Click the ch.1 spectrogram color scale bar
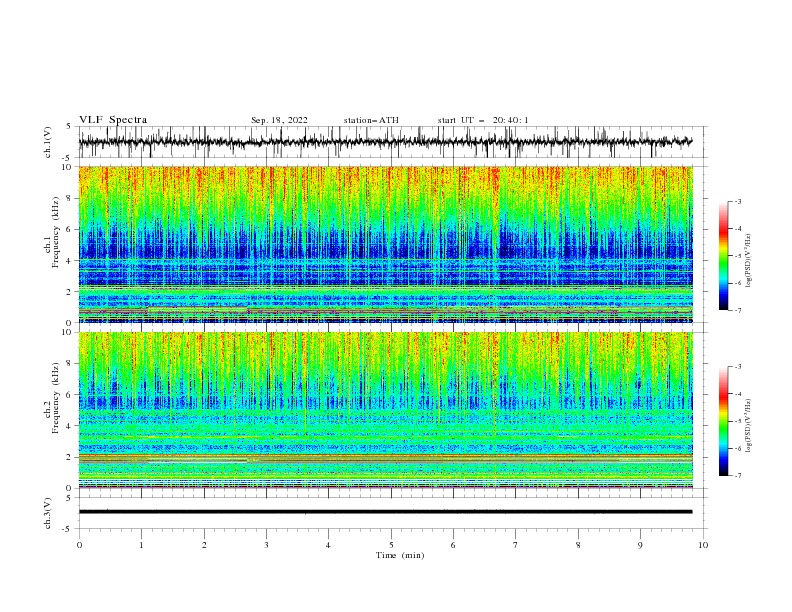Image resolution: width=792 pixels, height=612 pixels. (723, 256)
